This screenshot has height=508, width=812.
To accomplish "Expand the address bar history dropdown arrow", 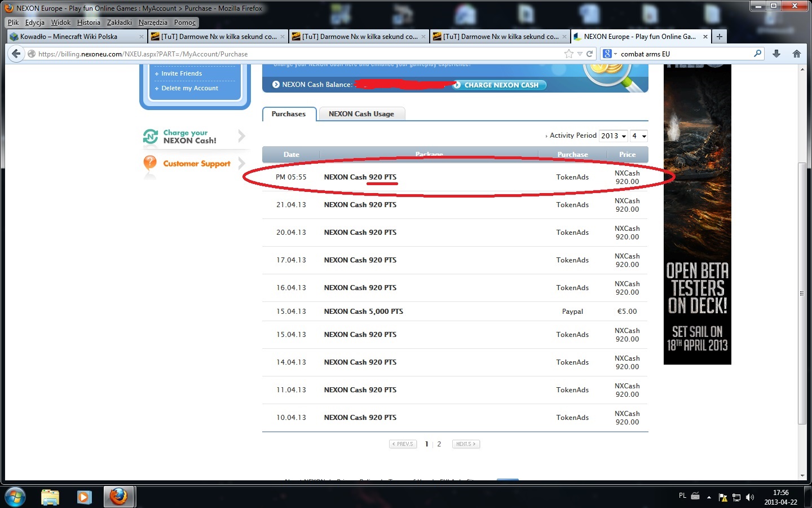I will point(580,54).
